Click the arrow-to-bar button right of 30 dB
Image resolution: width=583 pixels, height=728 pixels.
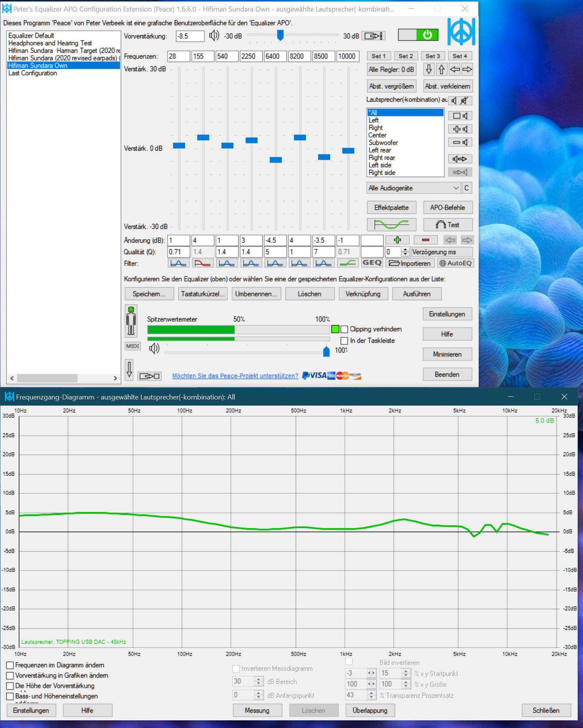pyautogui.click(x=373, y=36)
